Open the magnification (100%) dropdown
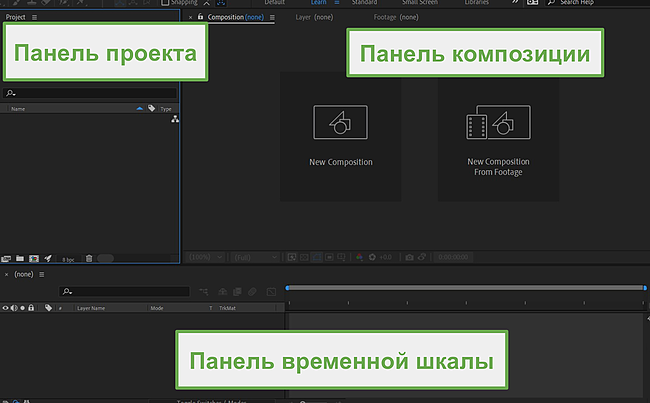 coord(206,257)
